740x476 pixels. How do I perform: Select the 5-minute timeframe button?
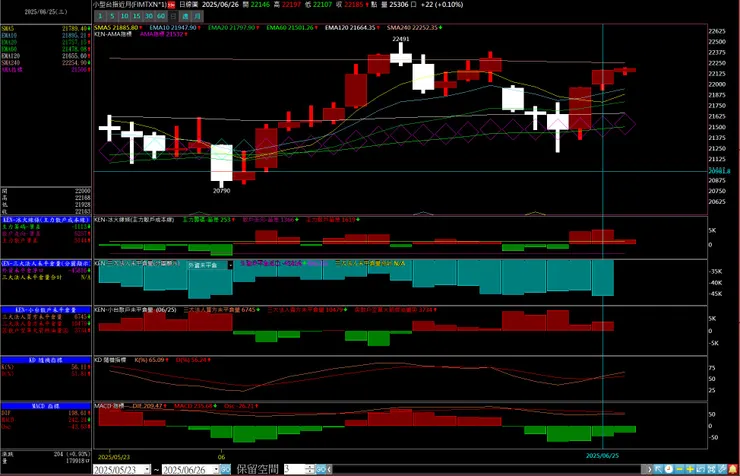(x=112, y=16)
